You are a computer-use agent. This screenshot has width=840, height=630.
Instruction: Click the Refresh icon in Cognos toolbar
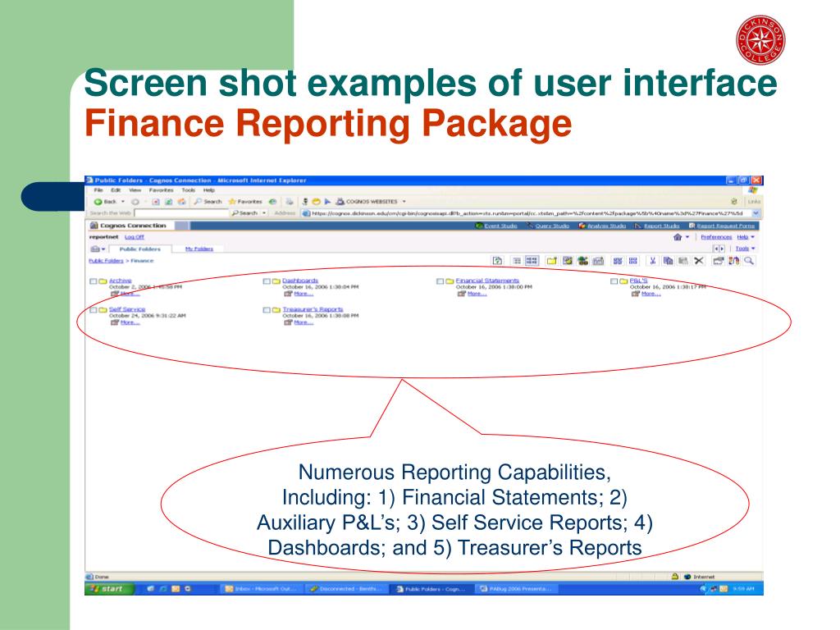click(498, 261)
